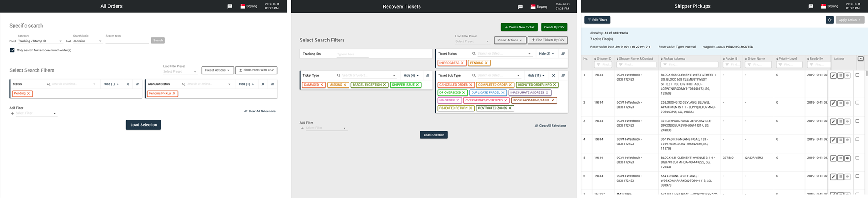Sort by Shipper ID column
The image size is (868, 198).
click(x=603, y=59)
